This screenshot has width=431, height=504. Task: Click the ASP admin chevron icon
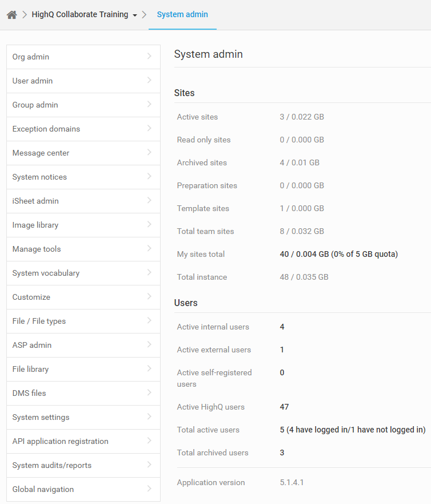149,344
